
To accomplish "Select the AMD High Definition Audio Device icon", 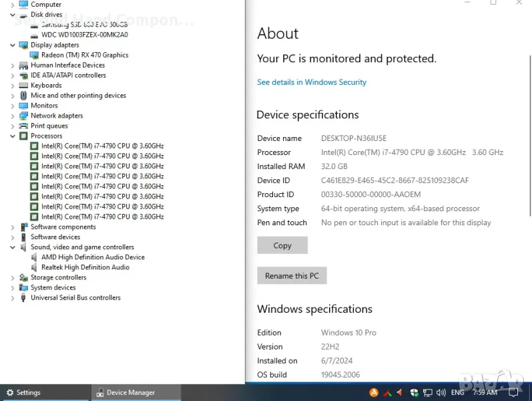I will (35, 257).
